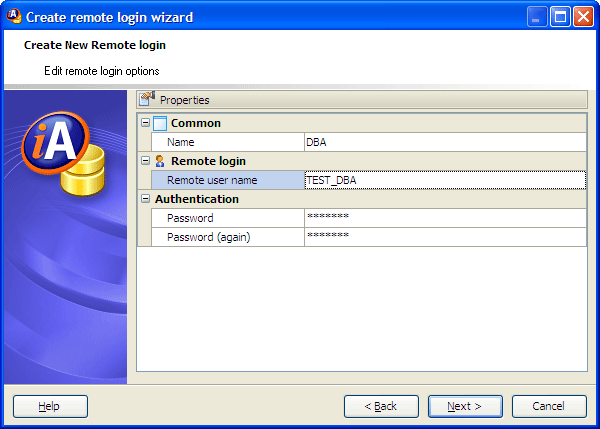Image resolution: width=600 pixels, height=429 pixels.
Task: Go back to the previous wizard step
Action: pyautogui.click(x=381, y=406)
